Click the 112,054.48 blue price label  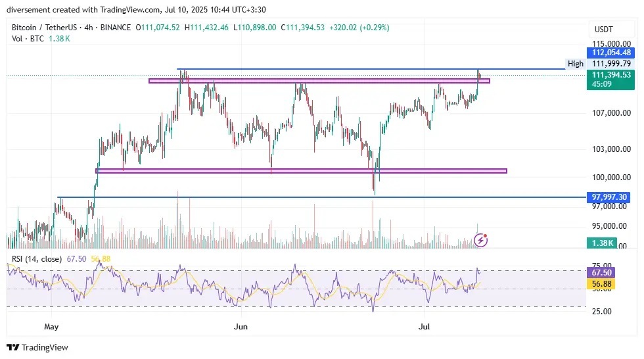[x=611, y=53]
